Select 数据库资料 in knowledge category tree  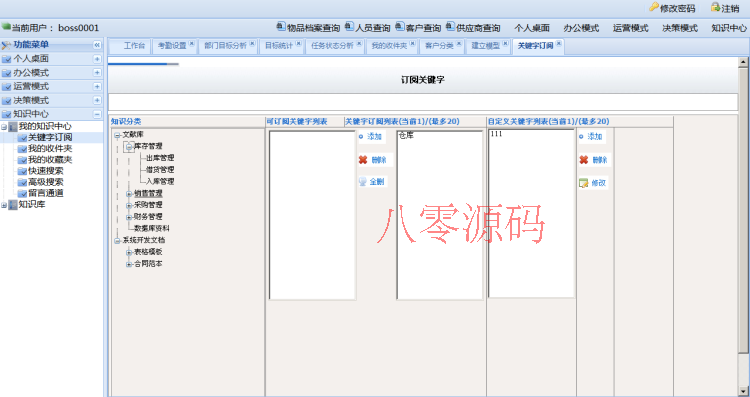pos(152,229)
